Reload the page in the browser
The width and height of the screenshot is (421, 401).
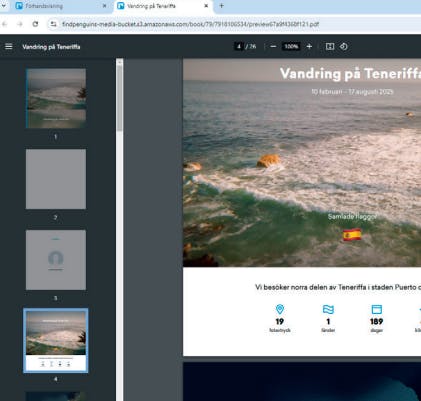pos(35,24)
